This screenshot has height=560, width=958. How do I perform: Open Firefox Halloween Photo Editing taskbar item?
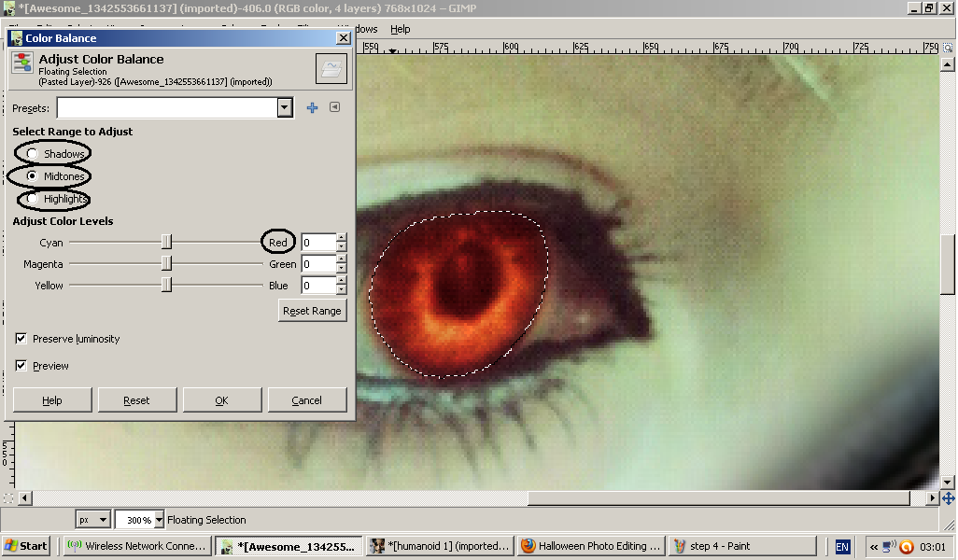tap(591, 546)
